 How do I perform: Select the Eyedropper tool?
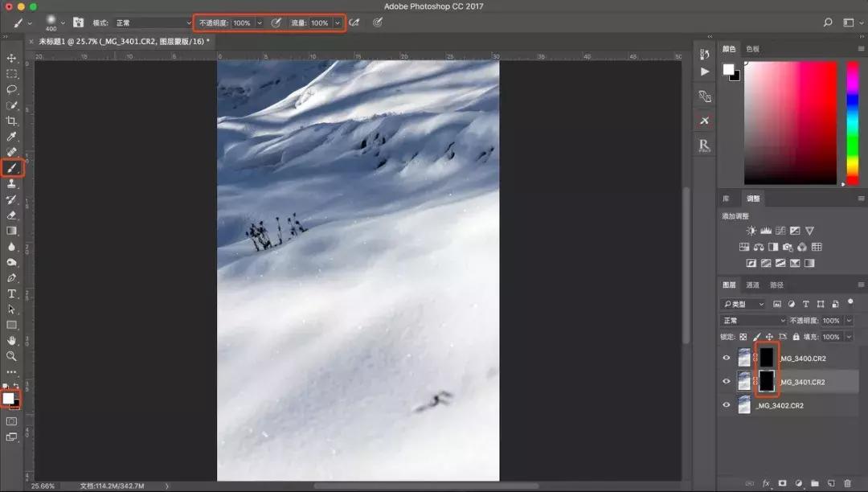click(x=11, y=137)
